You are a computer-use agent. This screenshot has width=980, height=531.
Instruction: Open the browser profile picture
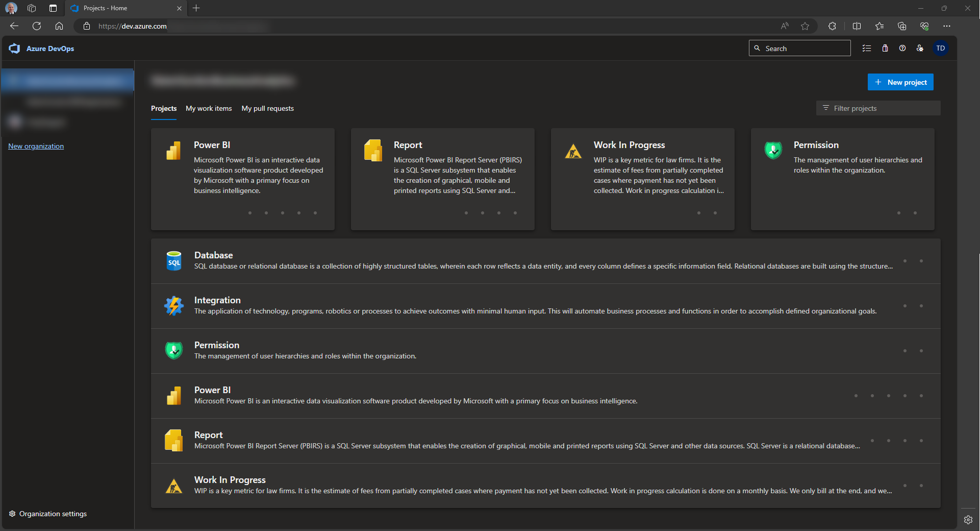point(11,8)
